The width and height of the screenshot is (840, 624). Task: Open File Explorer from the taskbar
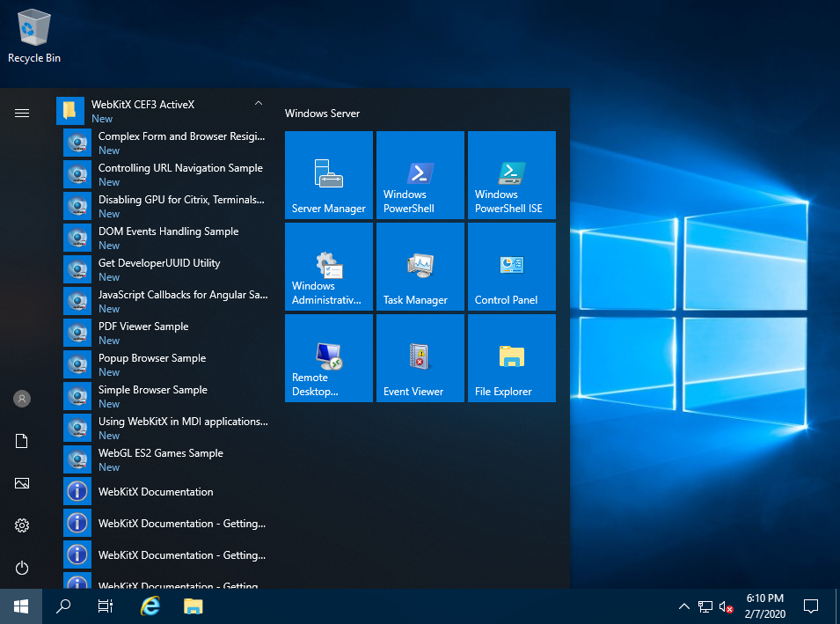point(193,606)
